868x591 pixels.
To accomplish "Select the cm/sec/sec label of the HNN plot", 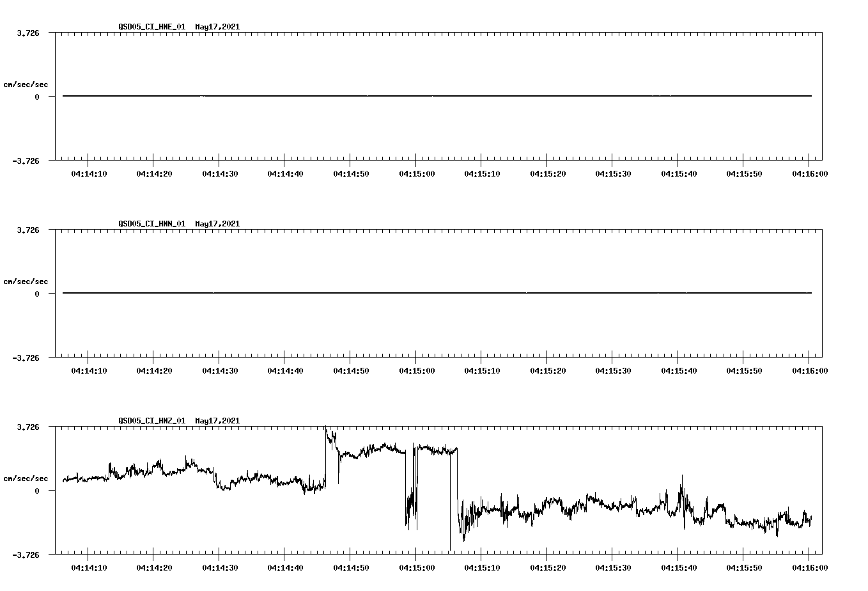I will (26, 281).
